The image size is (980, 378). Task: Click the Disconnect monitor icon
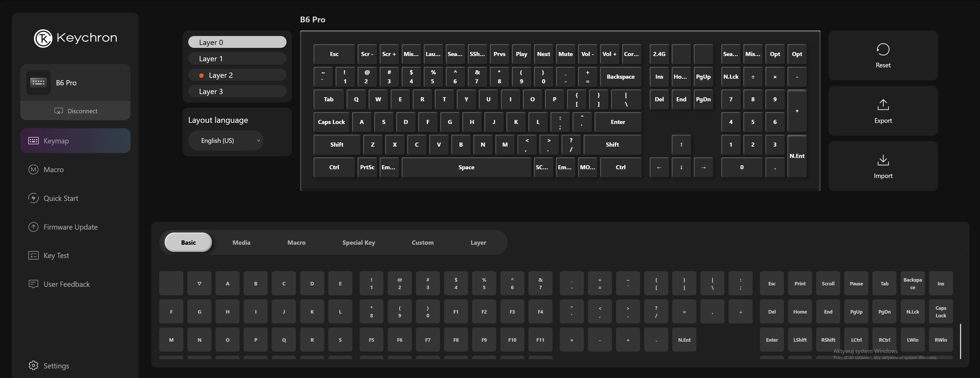(59, 111)
